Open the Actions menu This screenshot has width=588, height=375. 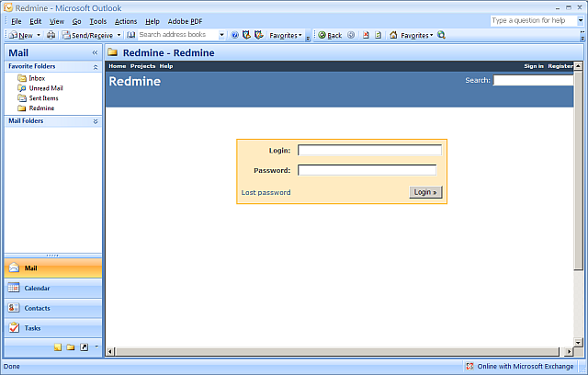pyautogui.click(x=126, y=21)
